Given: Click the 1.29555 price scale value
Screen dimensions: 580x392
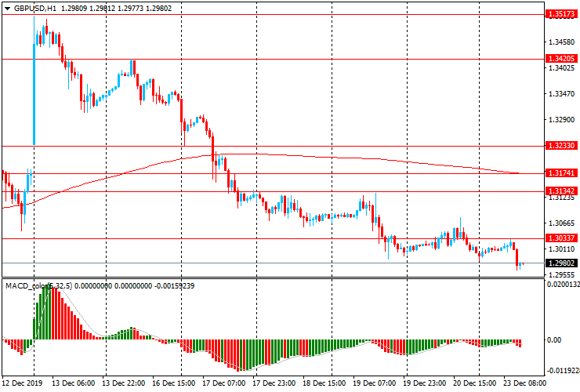Looking at the screenshot, I should tap(562, 275).
